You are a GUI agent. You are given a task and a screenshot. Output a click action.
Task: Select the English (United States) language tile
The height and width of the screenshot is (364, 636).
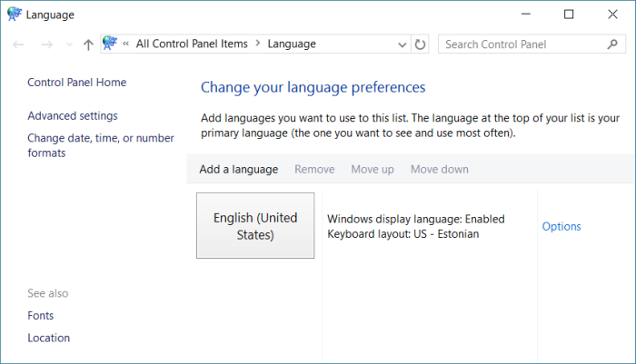click(x=255, y=225)
